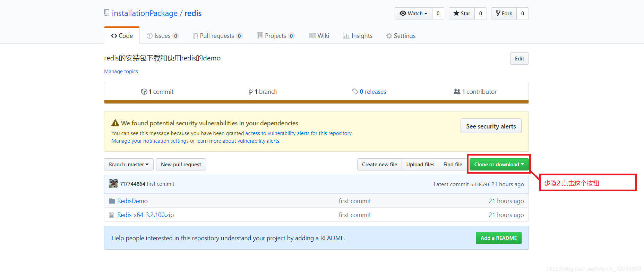The width and height of the screenshot is (644, 275).
Task: Open the Clone or download dropdown
Action: coord(499,165)
